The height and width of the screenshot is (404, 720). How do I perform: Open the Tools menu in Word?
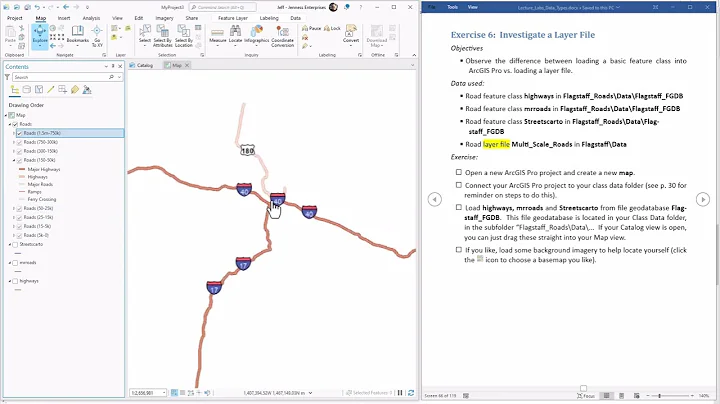pos(452,7)
